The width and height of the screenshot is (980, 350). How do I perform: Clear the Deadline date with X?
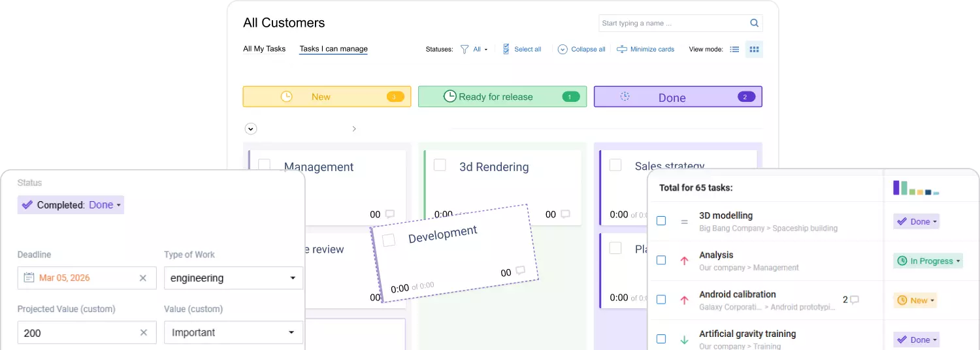[143, 278]
